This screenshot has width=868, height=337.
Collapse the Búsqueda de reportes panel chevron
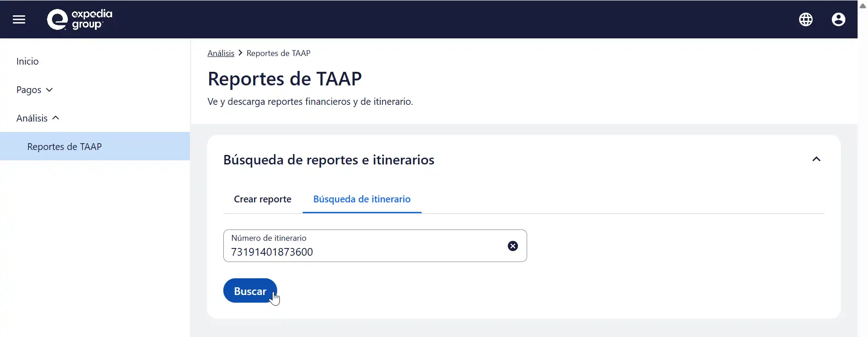point(816,159)
